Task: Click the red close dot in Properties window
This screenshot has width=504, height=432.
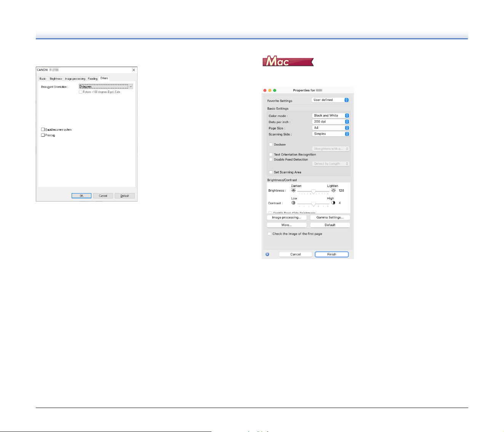Action: pyautogui.click(x=265, y=90)
